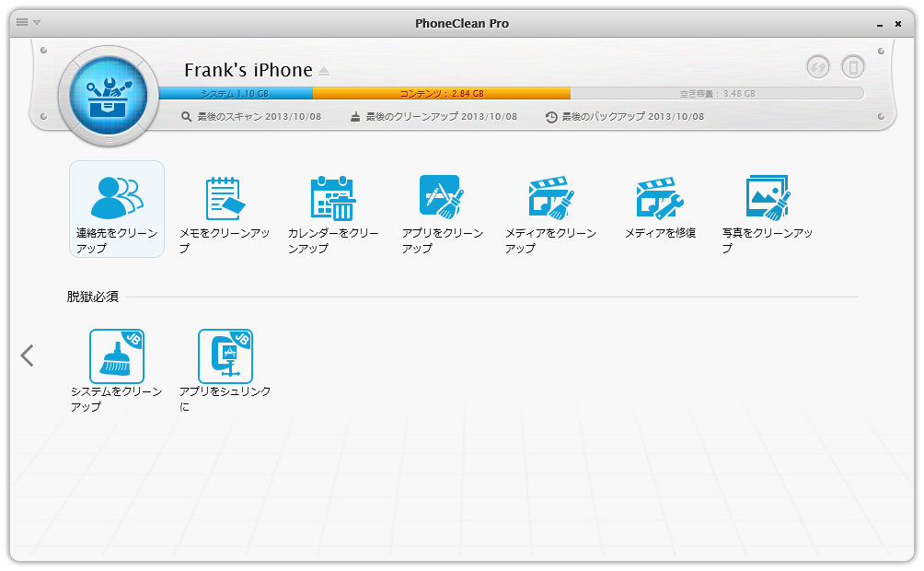Go back with the left arrow
Screen dimensions: 924x571
click(27, 355)
